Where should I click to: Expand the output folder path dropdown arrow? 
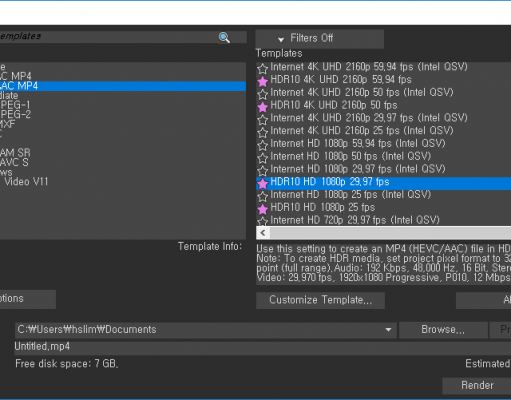pos(388,330)
